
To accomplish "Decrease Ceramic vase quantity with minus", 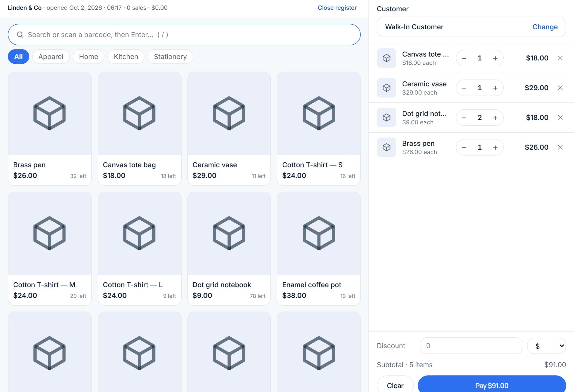I will click(464, 88).
